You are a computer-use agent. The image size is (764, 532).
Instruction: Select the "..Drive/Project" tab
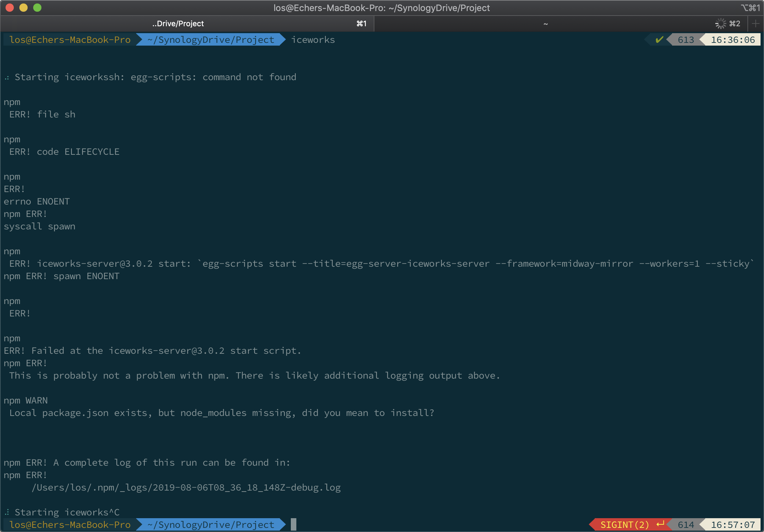click(x=178, y=23)
